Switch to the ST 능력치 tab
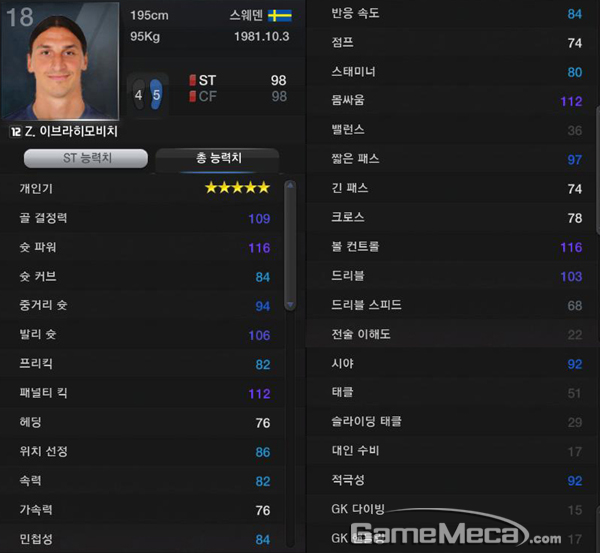 click(x=86, y=158)
